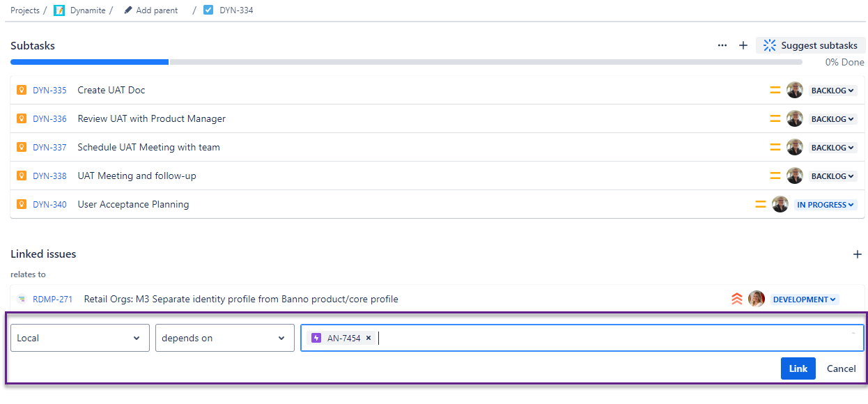
Task: Click the plus icon to add a linked issue
Action: pyautogui.click(x=858, y=254)
